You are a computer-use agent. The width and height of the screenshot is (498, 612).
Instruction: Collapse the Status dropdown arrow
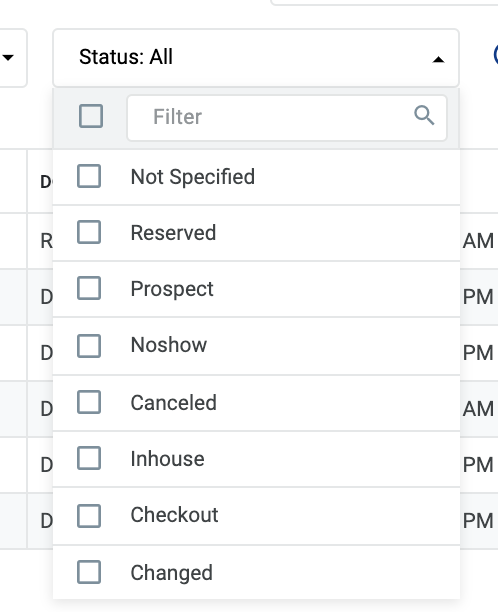click(438, 59)
